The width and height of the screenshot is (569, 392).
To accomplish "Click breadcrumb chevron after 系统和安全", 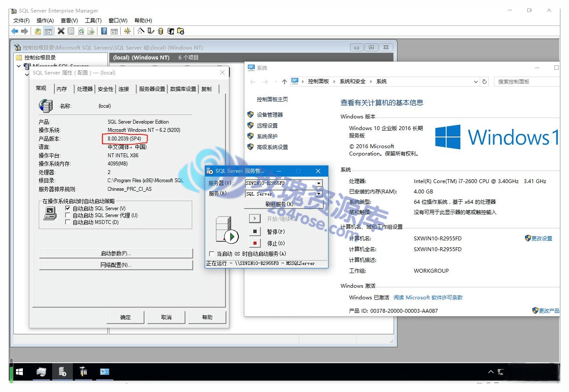I will (x=370, y=81).
